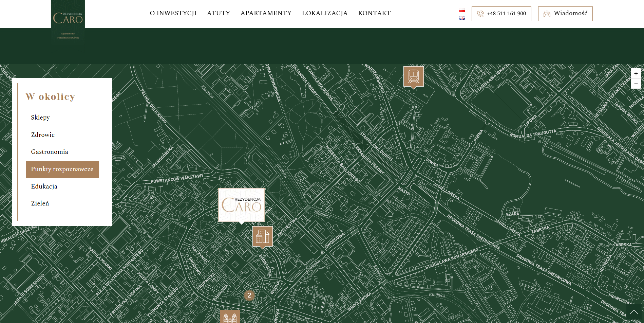Switch language with the Polish flag
The image size is (644, 323).
click(x=462, y=11)
